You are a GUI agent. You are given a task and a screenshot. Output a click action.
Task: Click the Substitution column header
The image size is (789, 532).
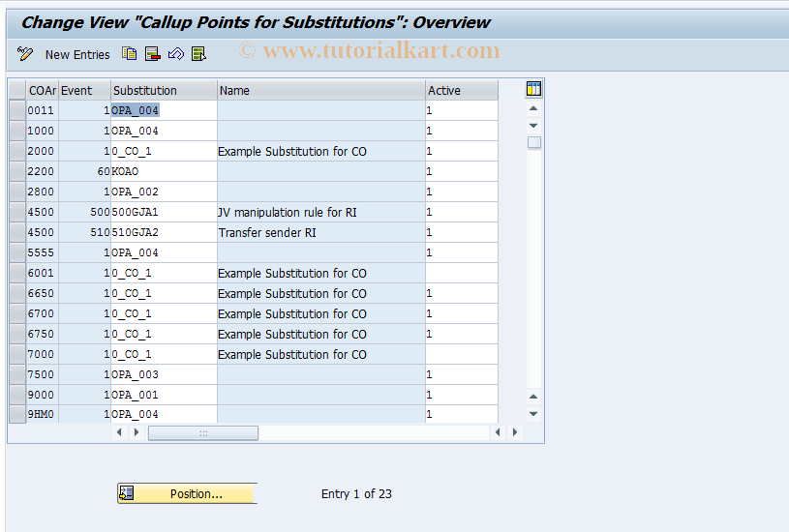[164, 91]
